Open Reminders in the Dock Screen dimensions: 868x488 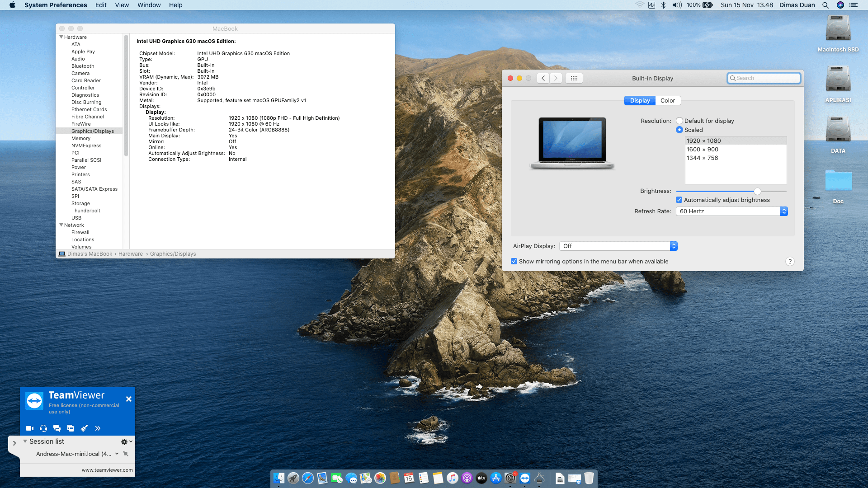pos(424,478)
